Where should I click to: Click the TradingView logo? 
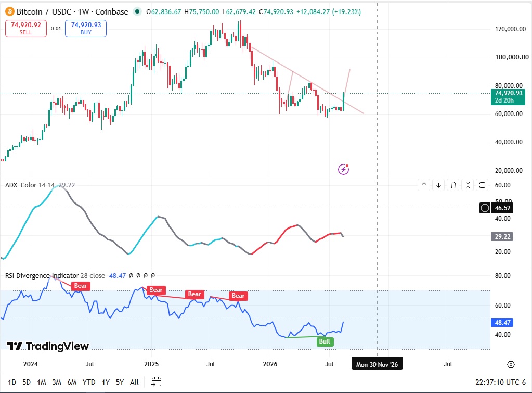pyautogui.click(x=48, y=346)
